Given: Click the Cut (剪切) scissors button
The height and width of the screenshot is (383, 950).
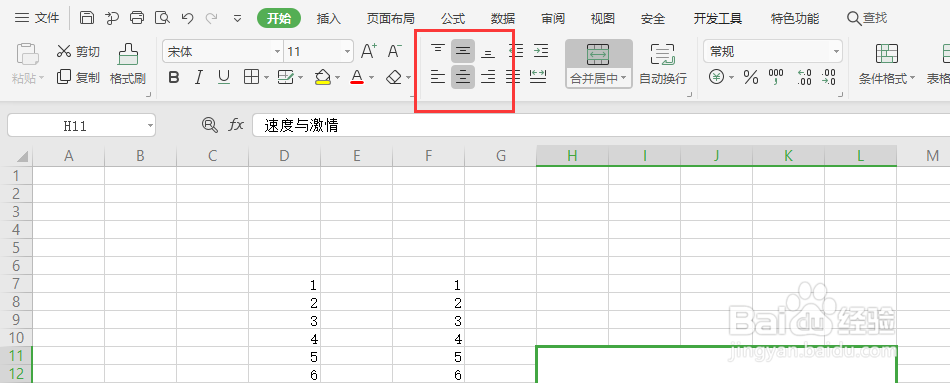Looking at the screenshot, I should [x=78, y=52].
